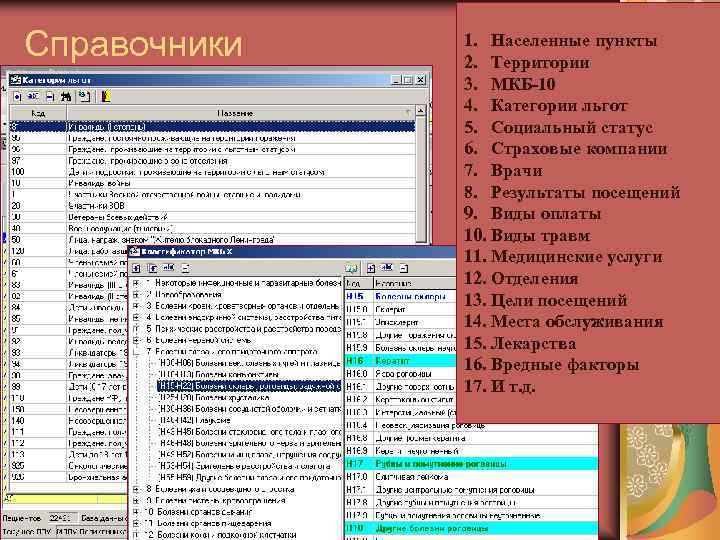The image size is (720, 540).
Task: Select diagnosis row H16.0 Язва роговицы
Action: pos(400,374)
